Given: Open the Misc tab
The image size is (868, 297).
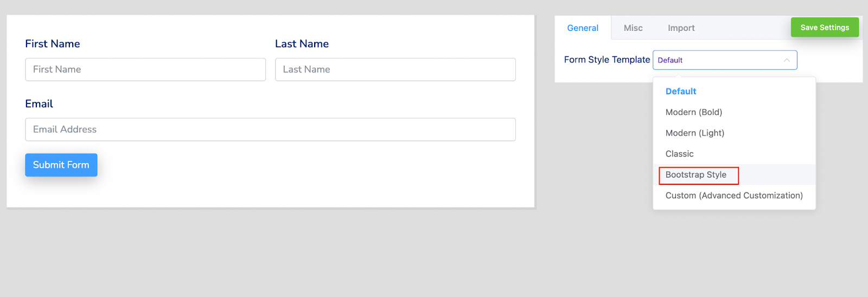Looking at the screenshot, I should click(x=633, y=28).
